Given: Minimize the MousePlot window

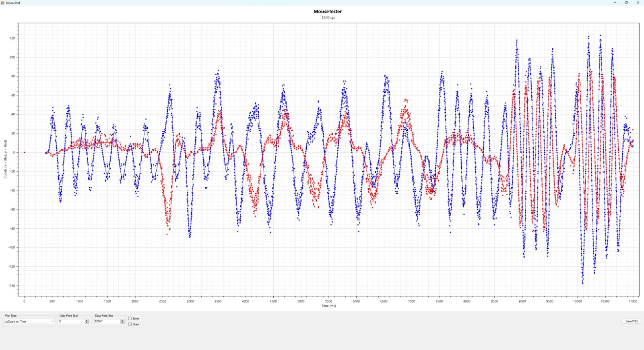Looking at the screenshot, I should (x=615, y=3).
